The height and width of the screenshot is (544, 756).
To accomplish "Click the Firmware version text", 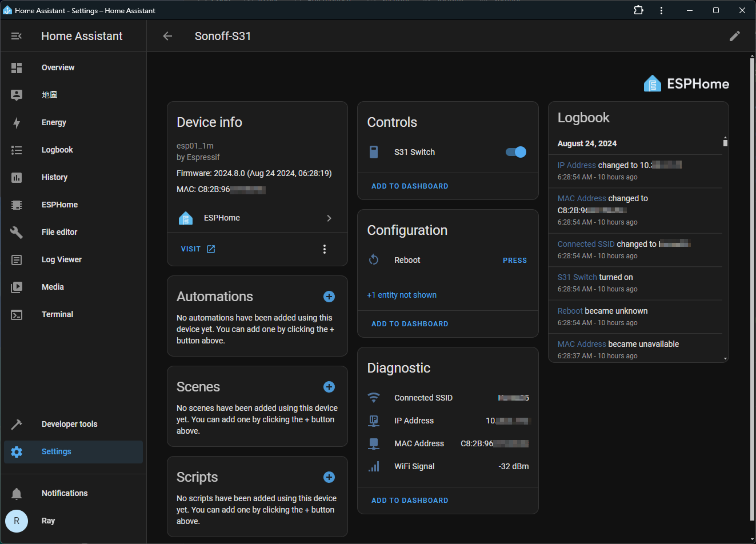I will (x=254, y=173).
